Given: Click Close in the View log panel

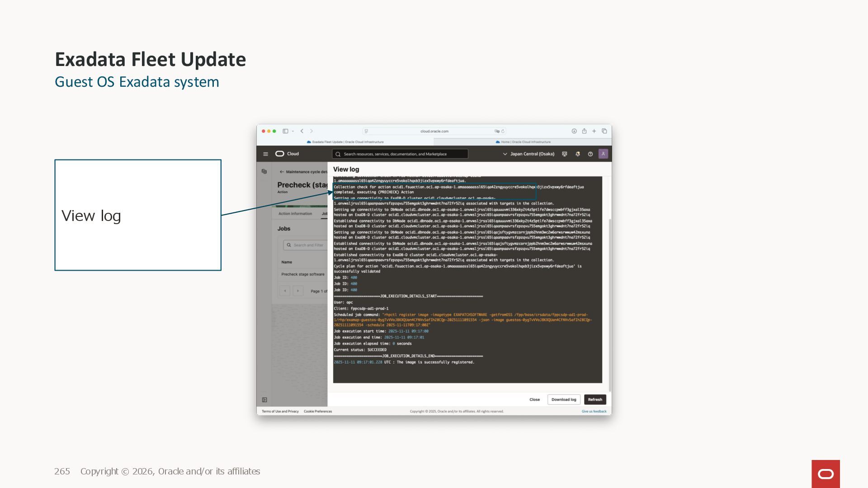Looking at the screenshot, I should [534, 399].
